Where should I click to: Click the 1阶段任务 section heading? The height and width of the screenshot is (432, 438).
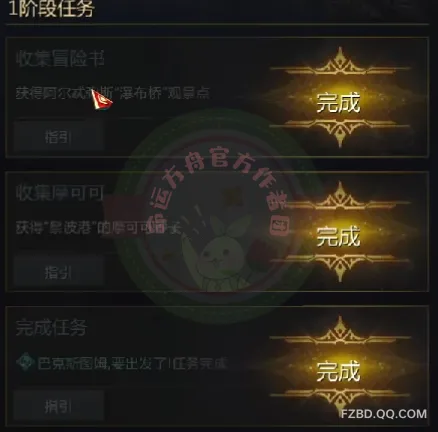51,9
